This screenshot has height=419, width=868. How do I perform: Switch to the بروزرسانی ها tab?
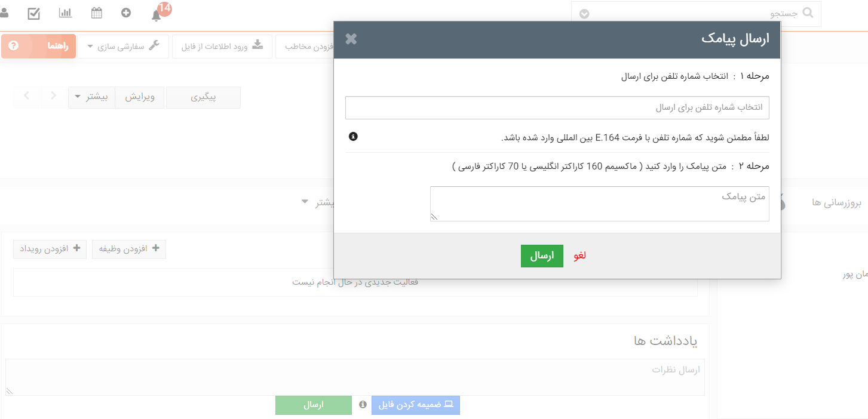(837, 202)
